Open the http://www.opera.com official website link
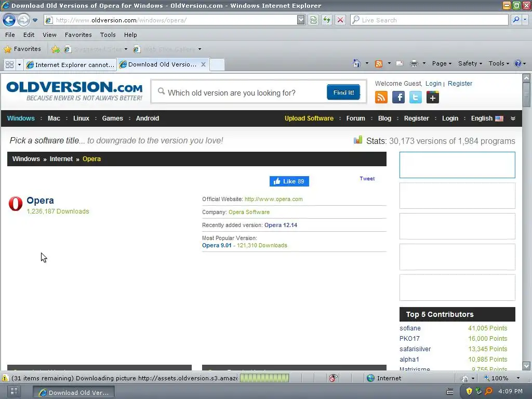532x399 pixels. pos(273,199)
